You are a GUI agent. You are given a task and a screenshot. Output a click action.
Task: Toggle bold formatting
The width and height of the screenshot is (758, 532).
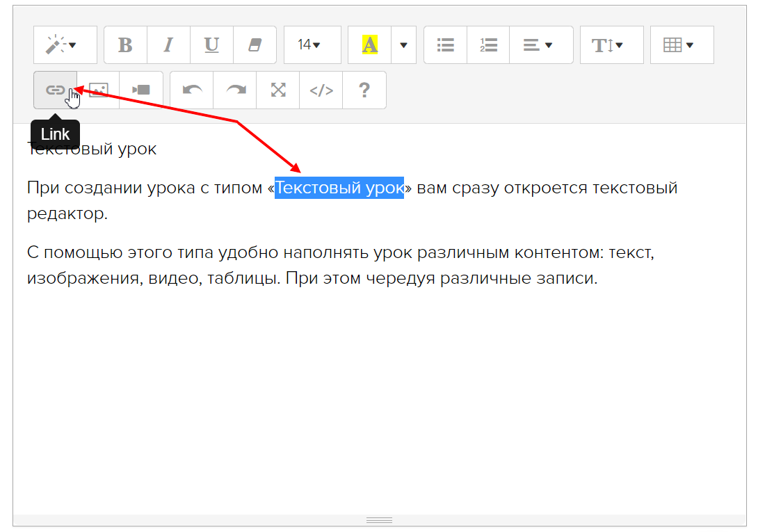coord(125,45)
